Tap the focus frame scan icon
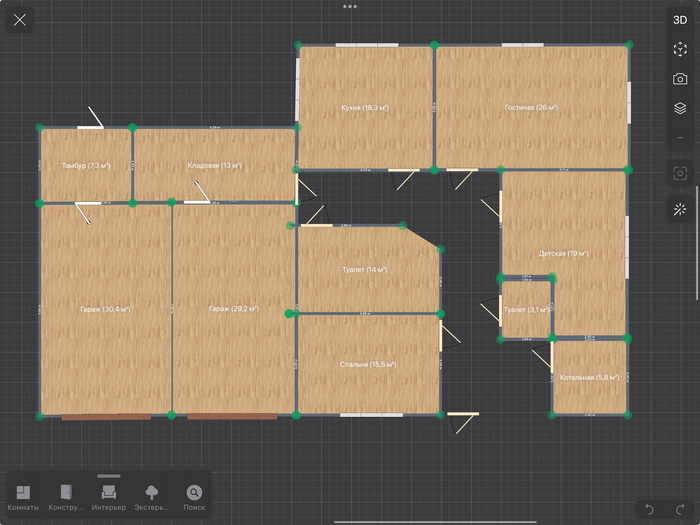Screen dimensions: 700x525 (680, 173)
